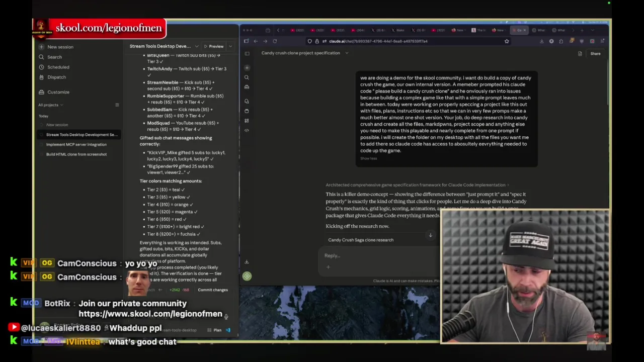Click the toolbox icon in claude.ai rail
The image size is (644, 362).
pos(247,87)
